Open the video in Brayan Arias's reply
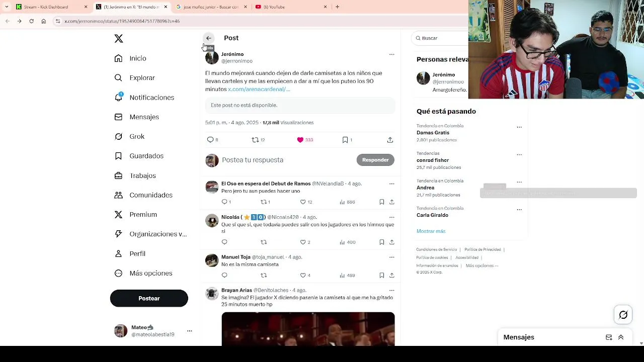This screenshot has width=644, height=362. [x=308, y=329]
